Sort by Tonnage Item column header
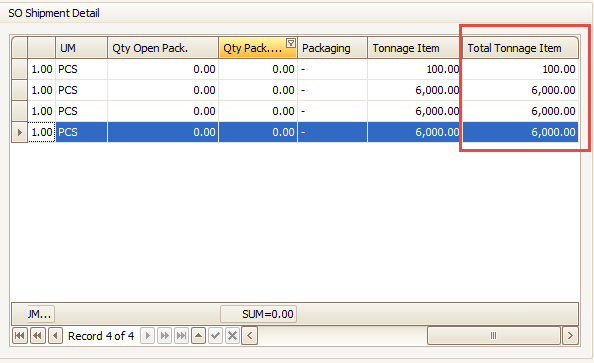594x363 pixels. coord(414,48)
